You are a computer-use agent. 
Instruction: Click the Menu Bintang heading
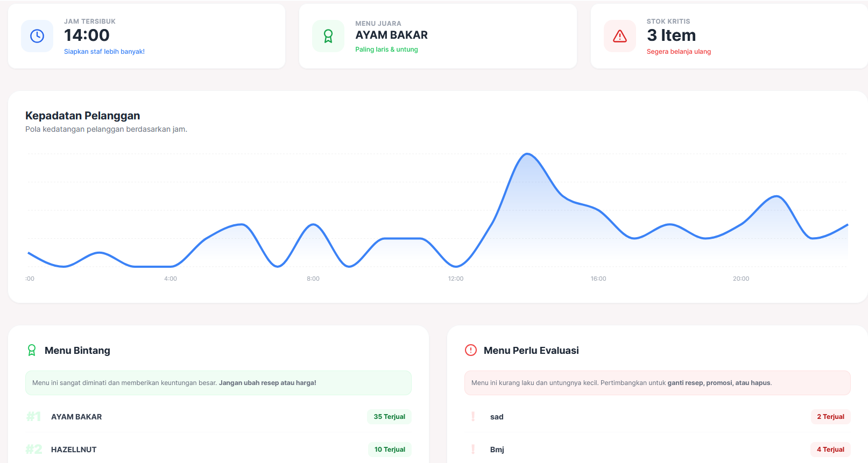tap(77, 351)
